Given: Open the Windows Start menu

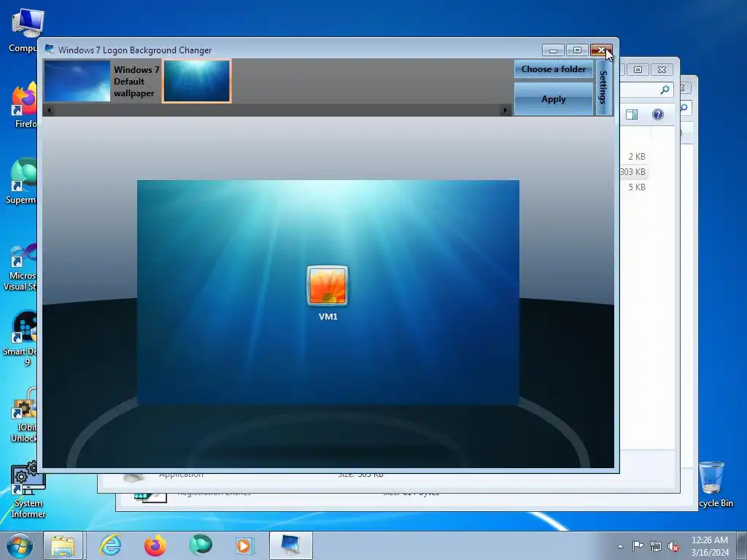Looking at the screenshot, I should point(20,545).
